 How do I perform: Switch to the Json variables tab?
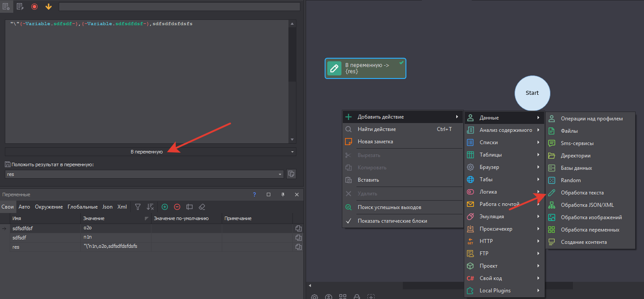click(107, 207)
